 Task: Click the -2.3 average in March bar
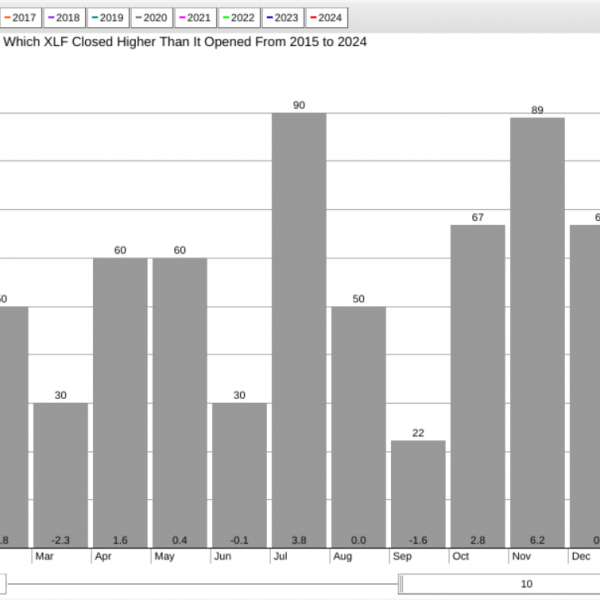60,540
